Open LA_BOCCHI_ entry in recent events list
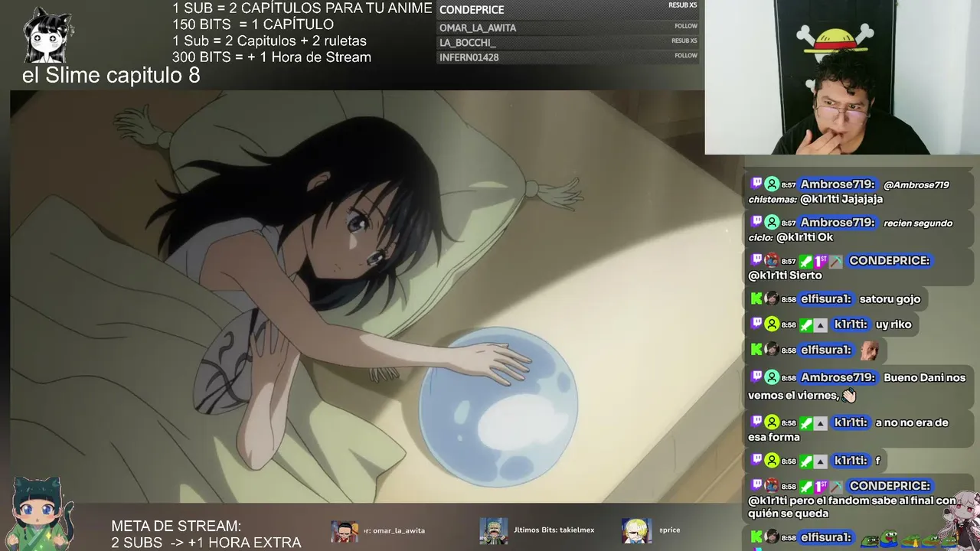The width and height of the screenshot is (980, 551). pyautogui.click(x=568, y=43)
